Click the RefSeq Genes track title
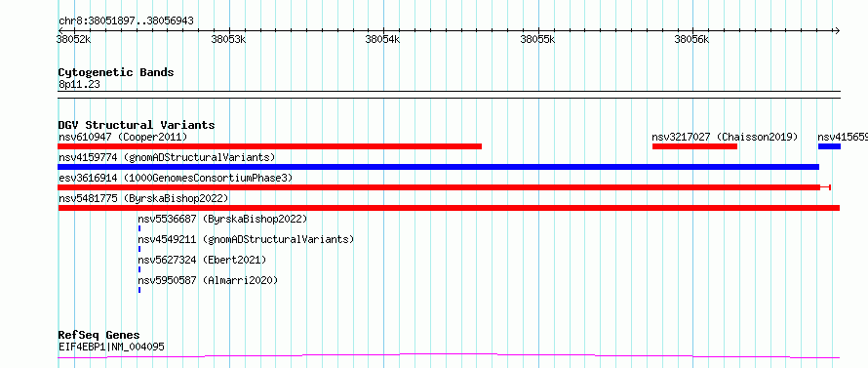 [99, 336]
